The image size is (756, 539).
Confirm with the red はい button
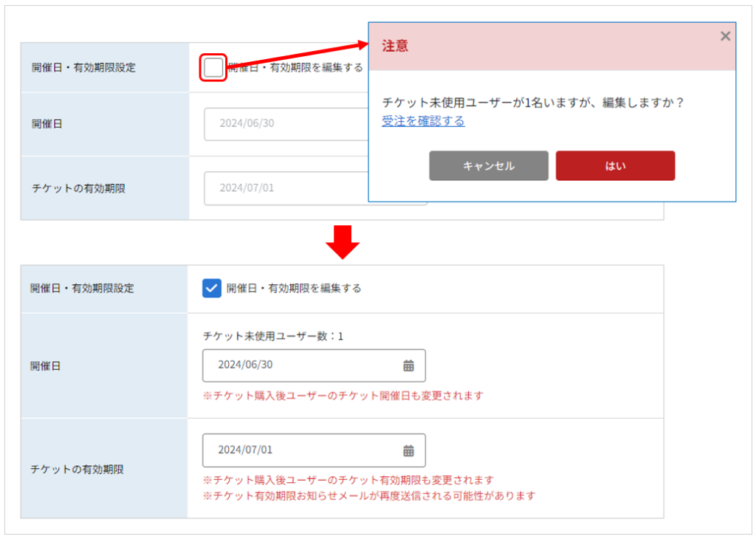pyautogui.click(x=615, y=166)
